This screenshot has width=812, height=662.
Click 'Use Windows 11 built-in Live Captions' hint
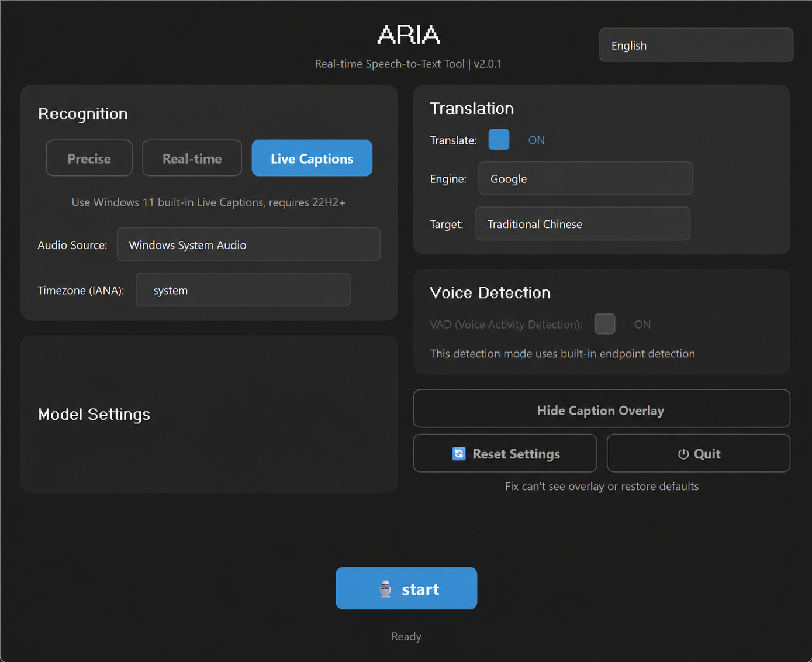coord(208,202)
